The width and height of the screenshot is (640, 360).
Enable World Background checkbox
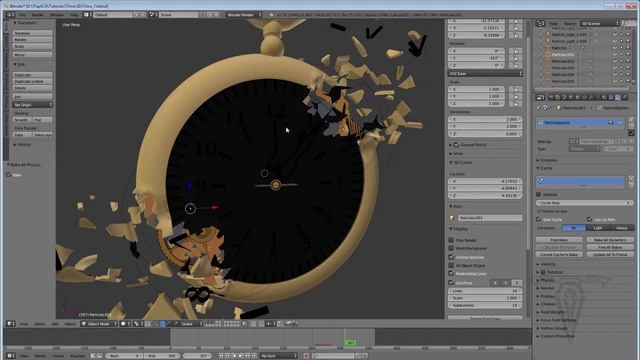[451, 248]
